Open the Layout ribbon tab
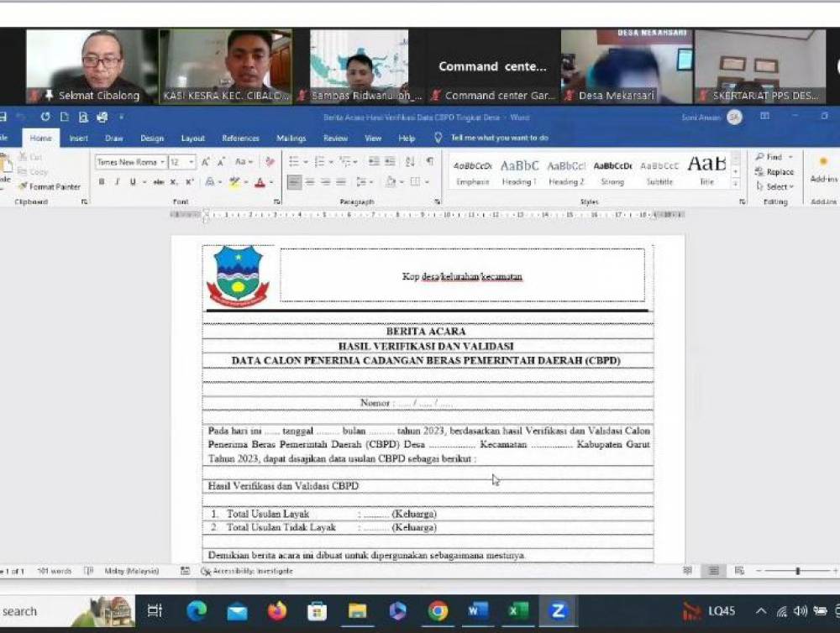840x633 pixels. pos(193,139)
